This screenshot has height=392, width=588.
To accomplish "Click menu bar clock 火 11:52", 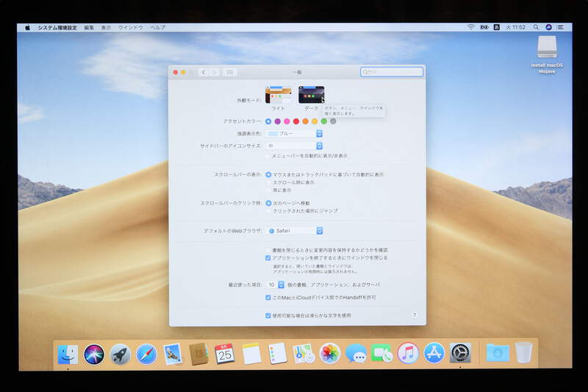I will (516, 27).
